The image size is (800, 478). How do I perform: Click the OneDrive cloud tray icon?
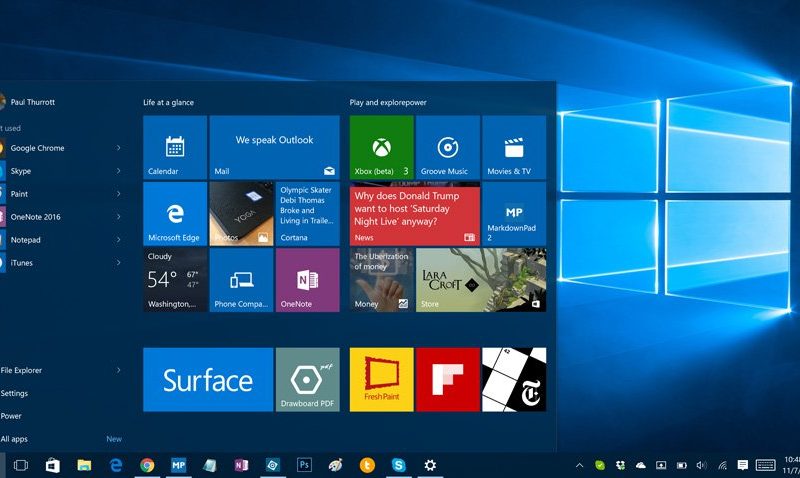pos(641,465)
